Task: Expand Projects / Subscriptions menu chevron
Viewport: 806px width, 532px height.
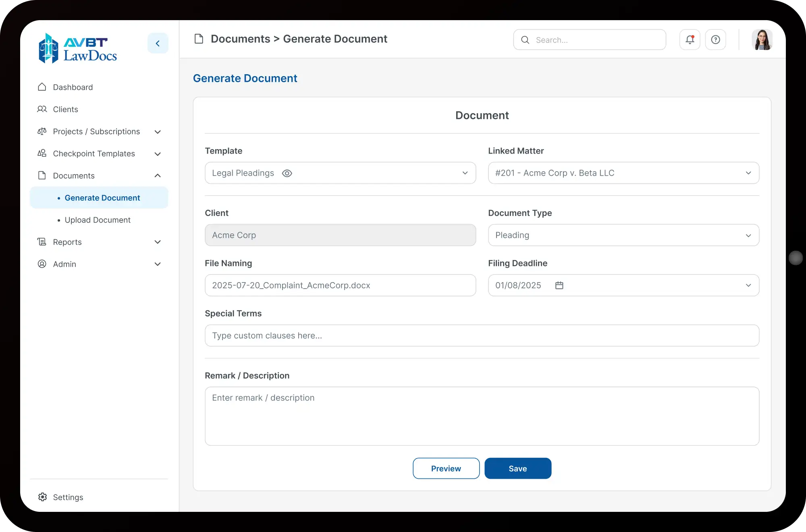Action: (158, 132)
